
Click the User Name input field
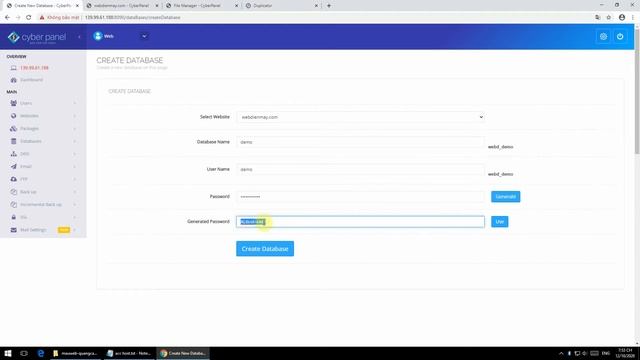pos(360,169)
